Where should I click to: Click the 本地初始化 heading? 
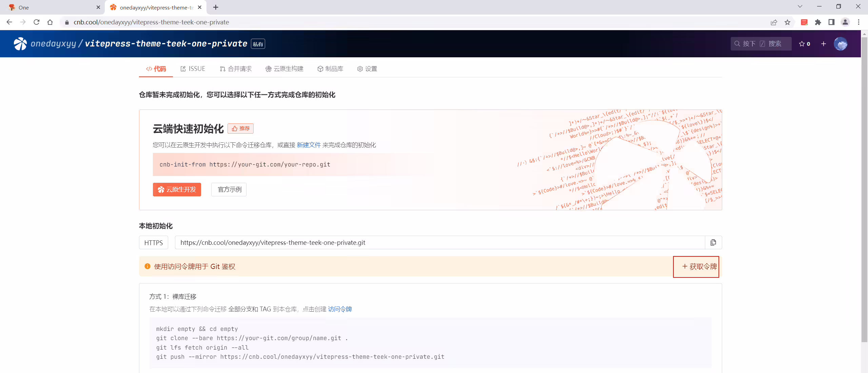156,226
